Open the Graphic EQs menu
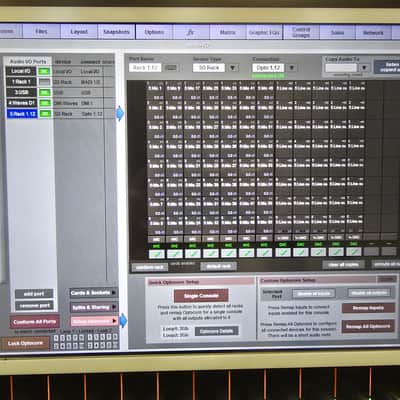Image resolution: width=400 pixels, height=400 pixels. [x=264, y=33]
